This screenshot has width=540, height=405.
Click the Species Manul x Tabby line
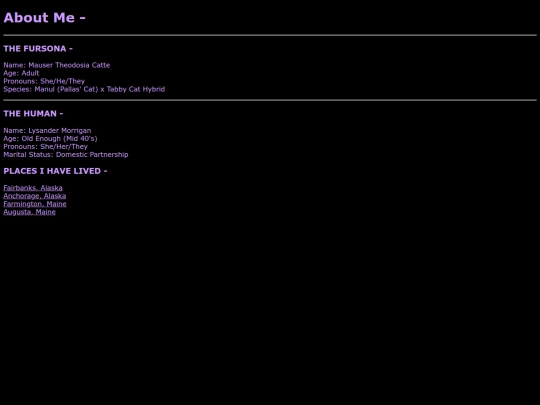tap(84, 89)
